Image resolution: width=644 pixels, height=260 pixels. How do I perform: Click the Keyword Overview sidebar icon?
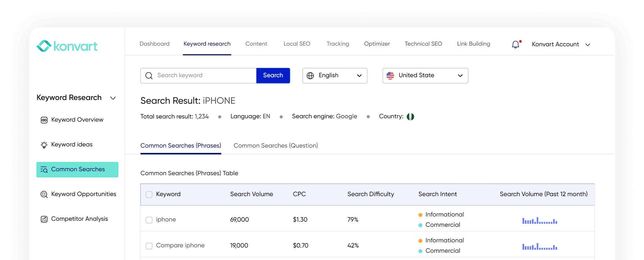[x=44, y=120]
